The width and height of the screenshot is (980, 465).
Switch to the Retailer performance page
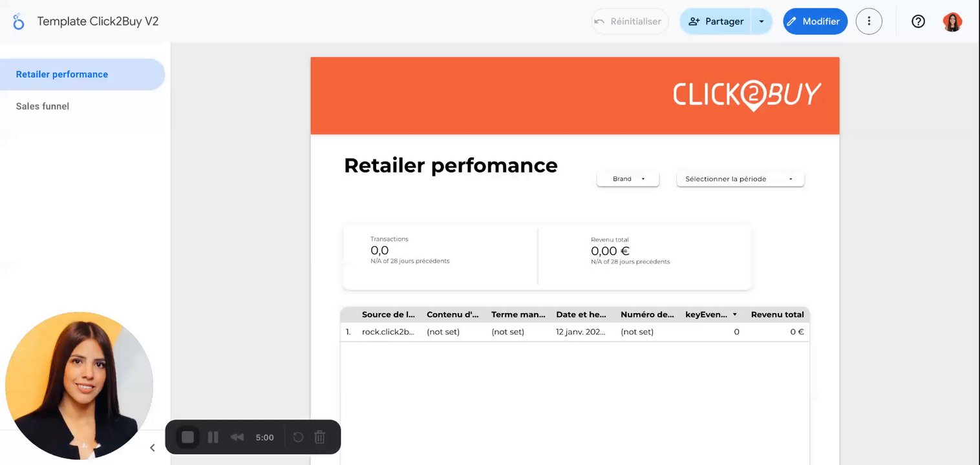tap(83, 74)
